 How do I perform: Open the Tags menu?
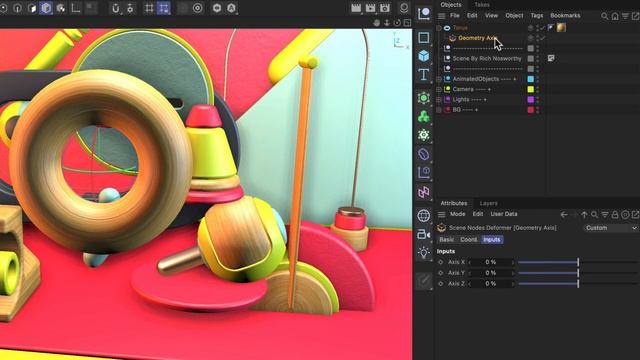click(x=537, y=16)
